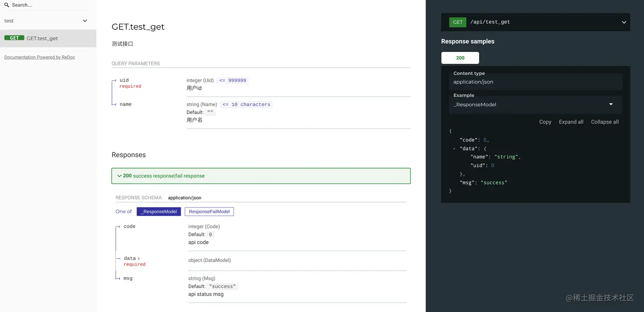
Task: Click the "string" value in JSON sample
Action: [x=506, y=157]
